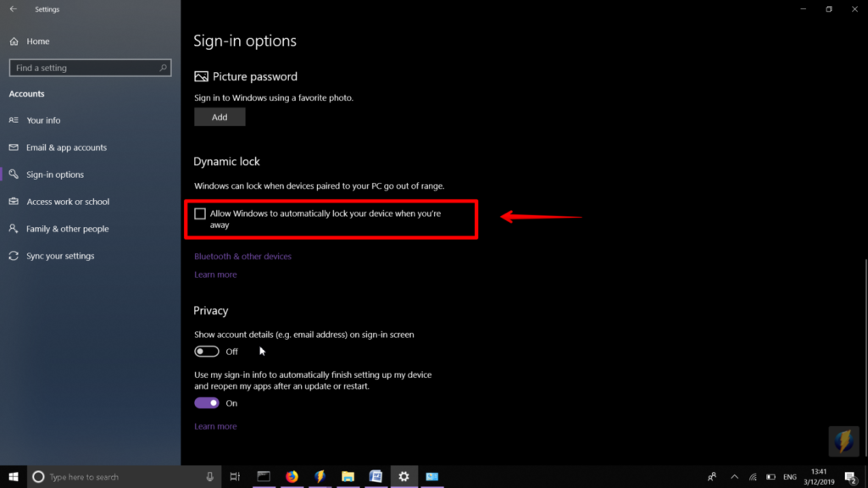Switch to Word in the taskbar
868x488 pixels.
click(x=376, y=476)
